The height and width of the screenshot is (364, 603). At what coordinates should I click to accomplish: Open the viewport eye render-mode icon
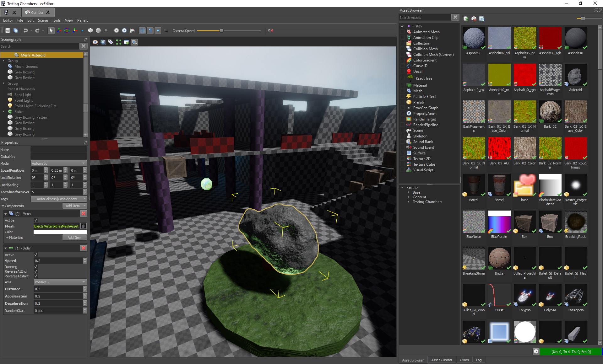coord(95,42)
